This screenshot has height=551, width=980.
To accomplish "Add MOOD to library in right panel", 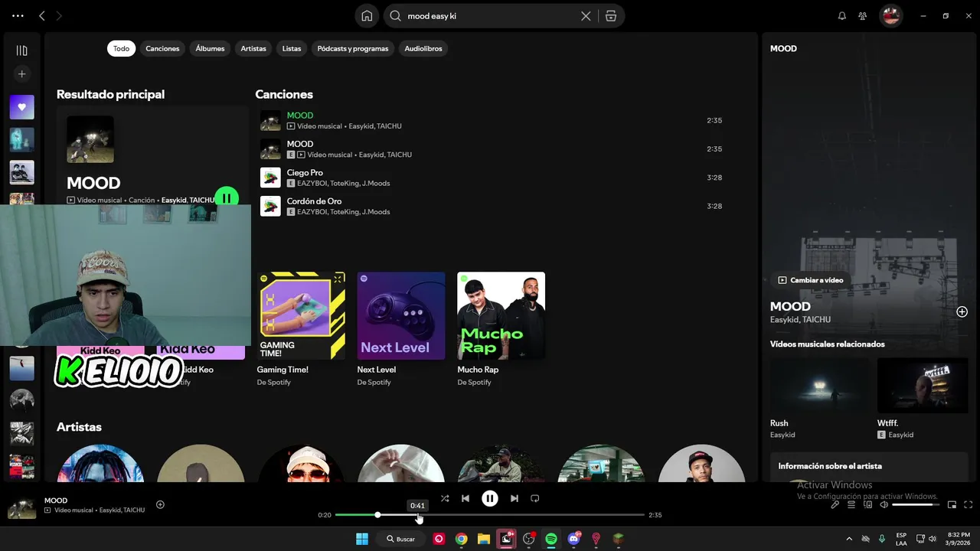I will coord(962,311).
